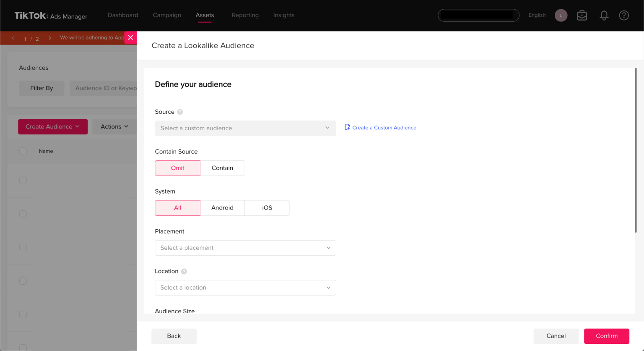Screen dimensions: 644x351
Task: Open the Create a Custom Audience link
Action: (384, 128)
